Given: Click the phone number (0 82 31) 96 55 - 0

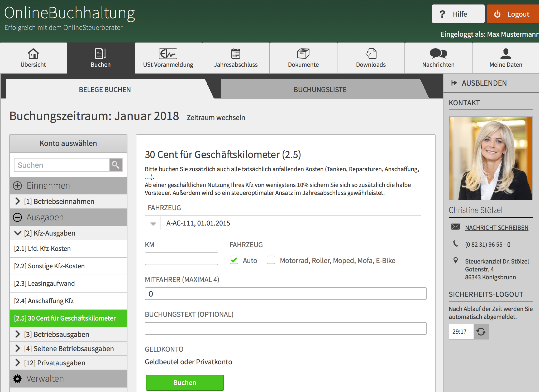Looking at the screenshot, I should click(x=488, y=245).
